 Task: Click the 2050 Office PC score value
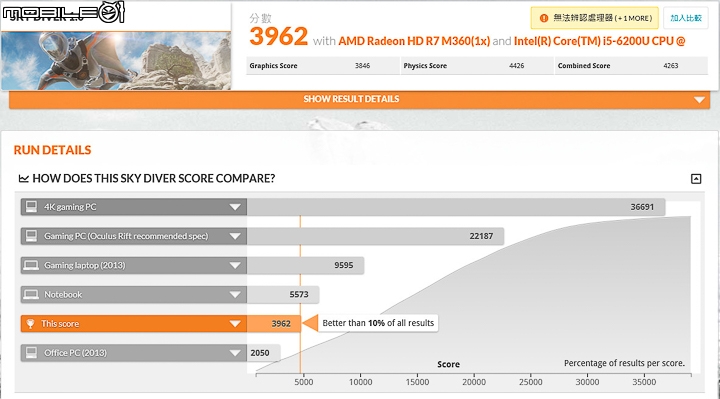(x=260, y=353)
